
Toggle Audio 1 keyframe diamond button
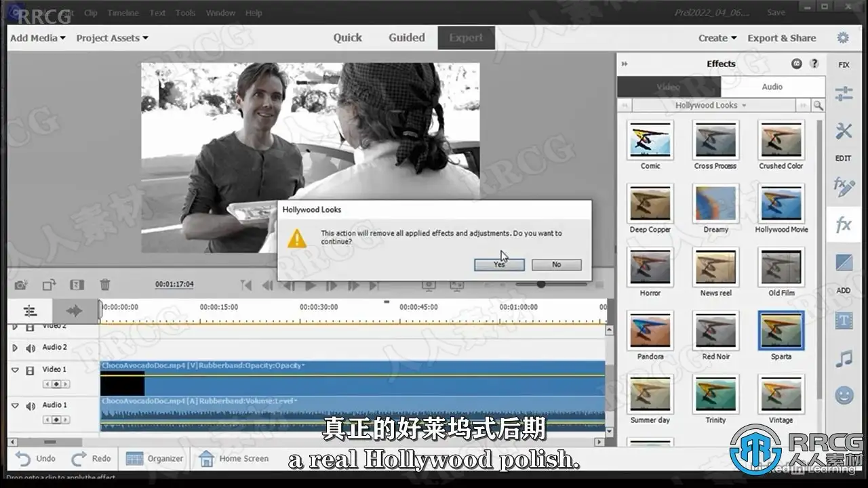coord(56,420)
